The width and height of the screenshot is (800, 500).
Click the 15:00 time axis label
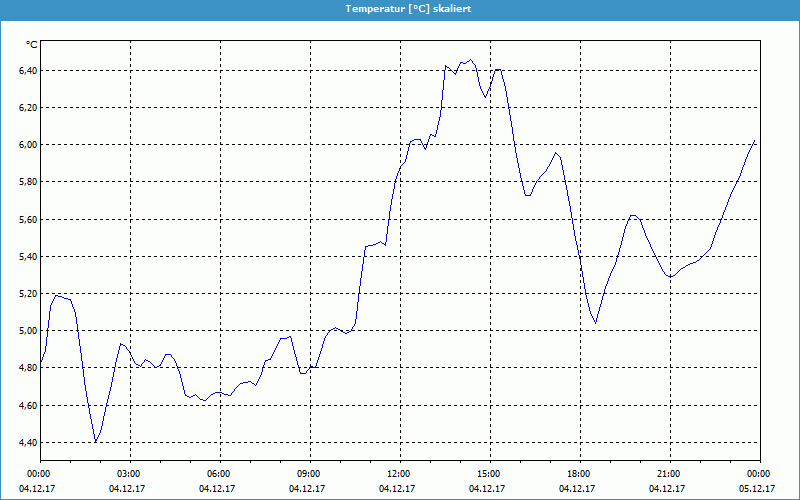[x=488, y=474]
